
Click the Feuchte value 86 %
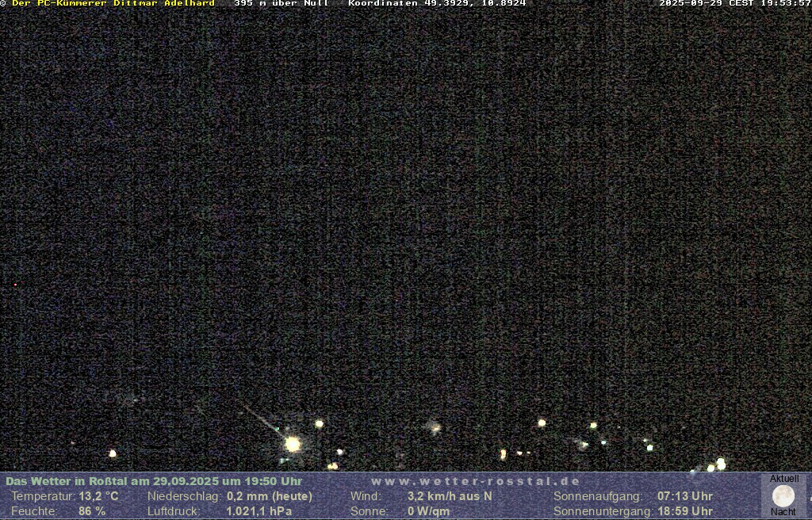click(92, 511)
